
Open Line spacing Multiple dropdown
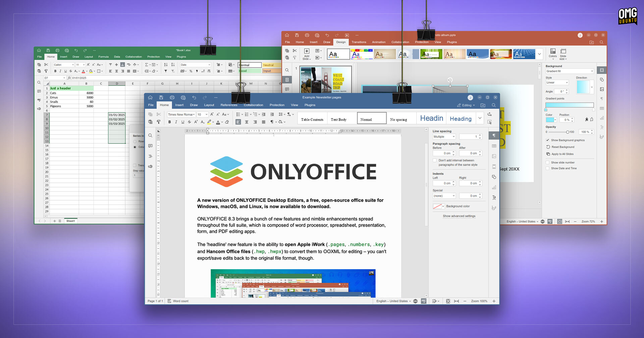[x=444, y=137]
